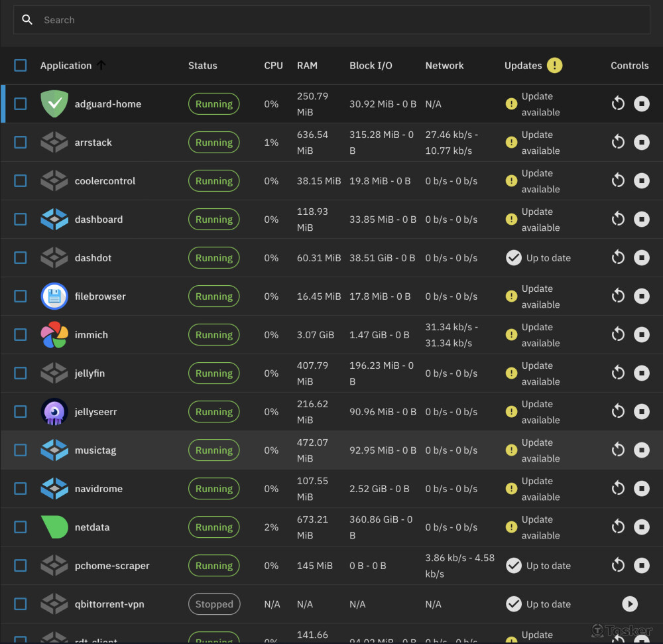Stop the arrstack application

coord(641,142)
